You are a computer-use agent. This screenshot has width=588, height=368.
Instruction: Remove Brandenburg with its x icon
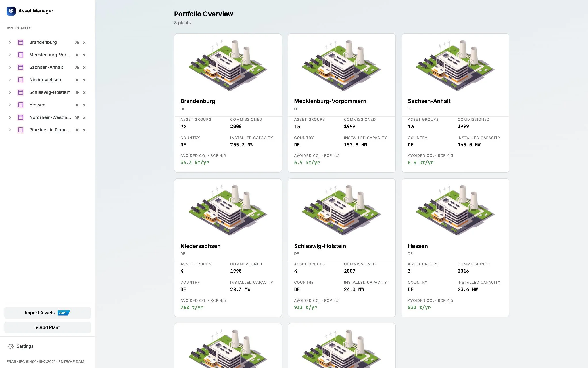[84, 43]
